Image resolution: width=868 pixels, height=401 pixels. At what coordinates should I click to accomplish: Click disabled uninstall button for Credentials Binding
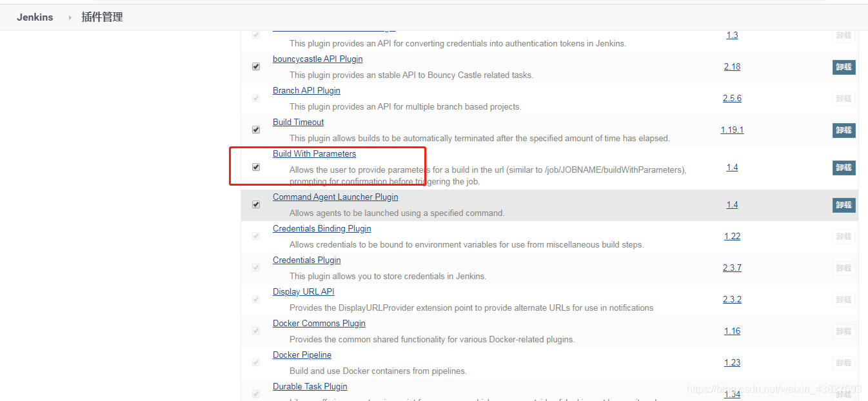pyautogui.click(x=843, y=237)
